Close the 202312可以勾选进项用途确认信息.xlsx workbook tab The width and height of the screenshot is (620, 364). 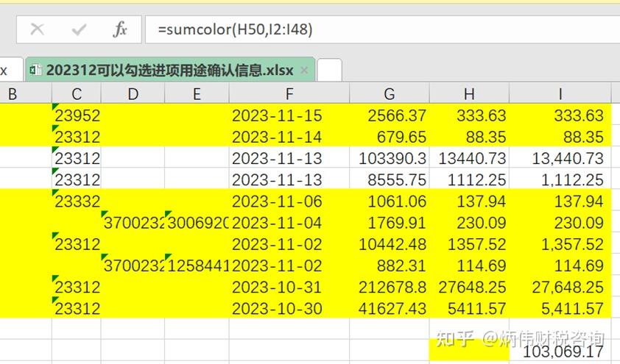point(304,71)
